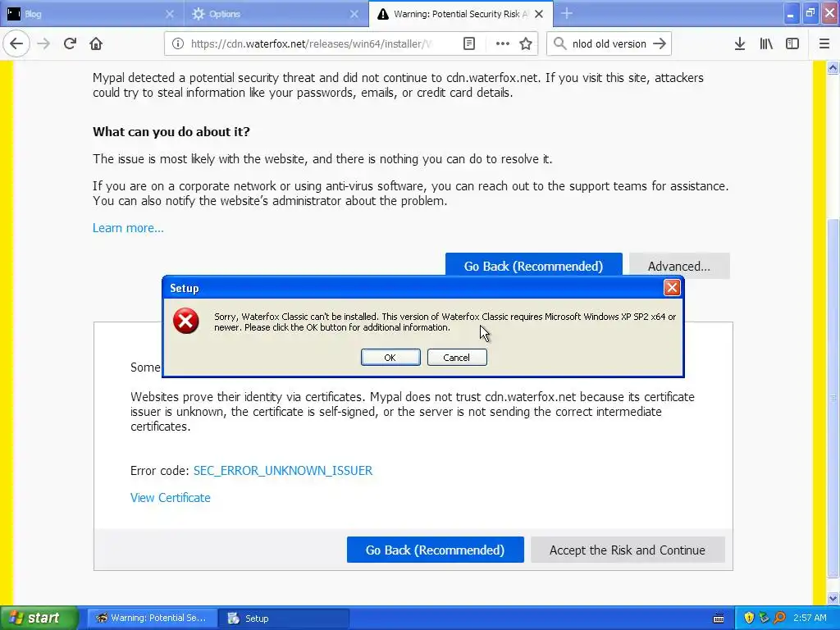Restore down the browser window
The image size is (840, 630).
[810, 13]
